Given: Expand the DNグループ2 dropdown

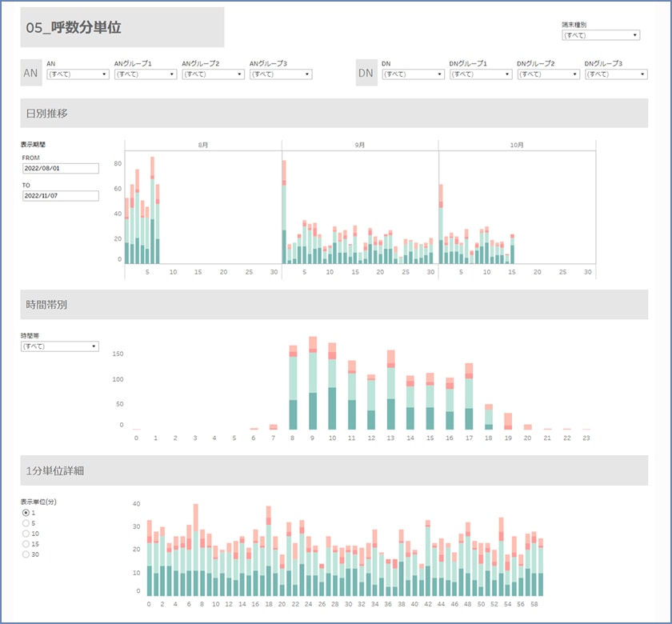Looking at the screenshot, I should point(549,74).
